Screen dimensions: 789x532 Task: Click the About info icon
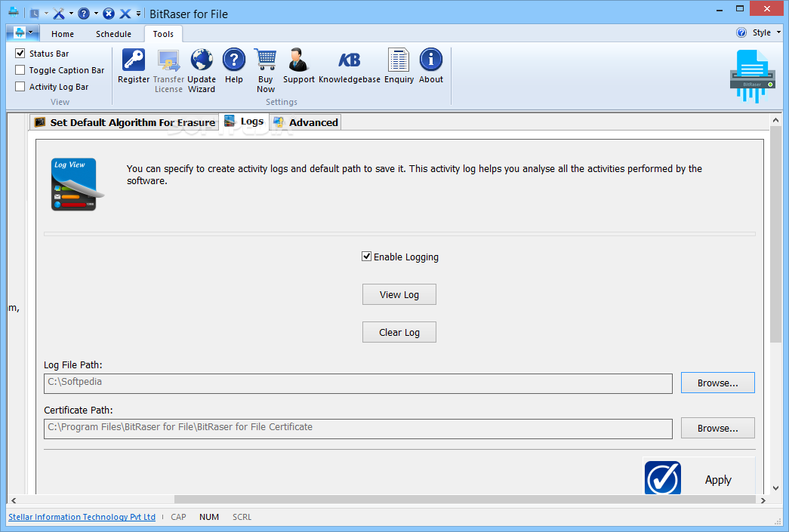coord(431,60)
